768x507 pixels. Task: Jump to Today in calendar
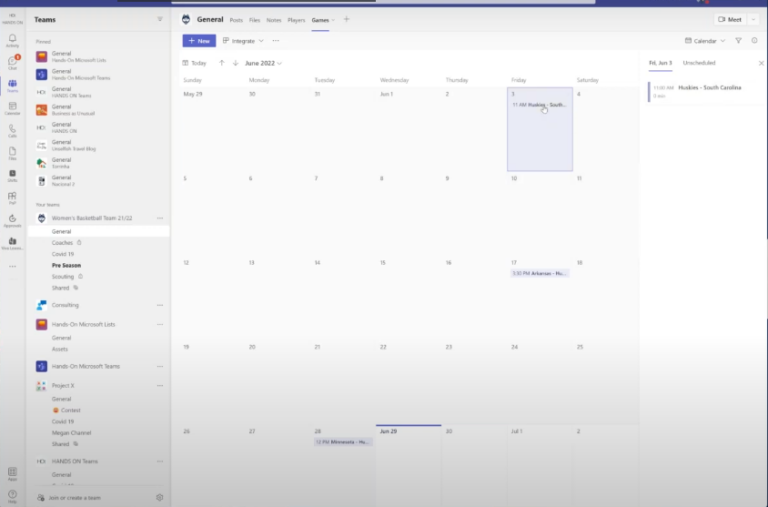pos(194,63)
